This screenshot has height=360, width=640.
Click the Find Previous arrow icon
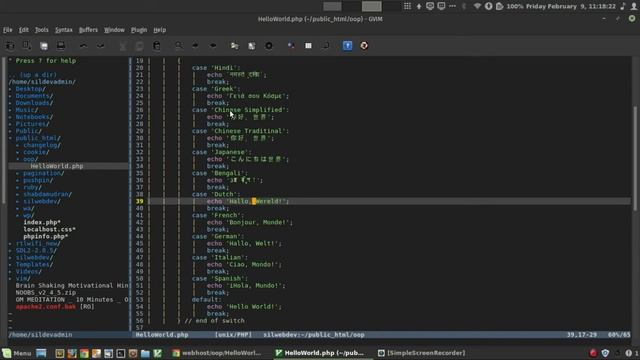click(x=213, y=46)
